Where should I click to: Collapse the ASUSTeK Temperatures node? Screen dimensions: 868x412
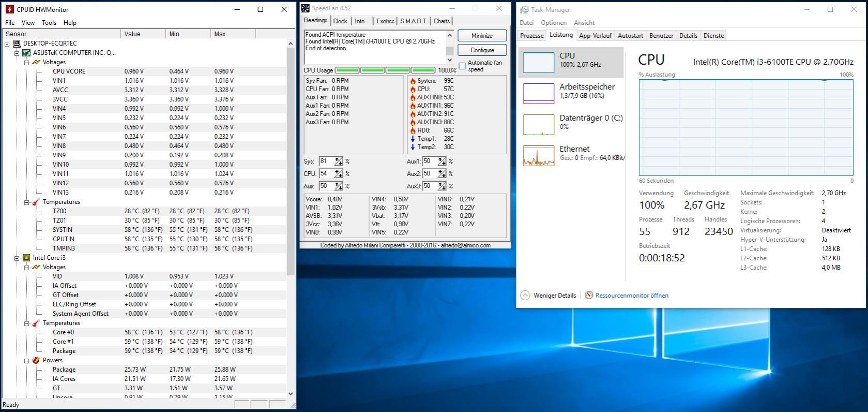coord(26,202)
